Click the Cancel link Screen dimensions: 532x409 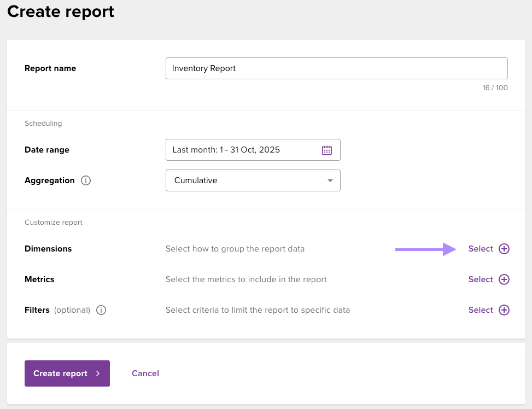pos(145,373)
